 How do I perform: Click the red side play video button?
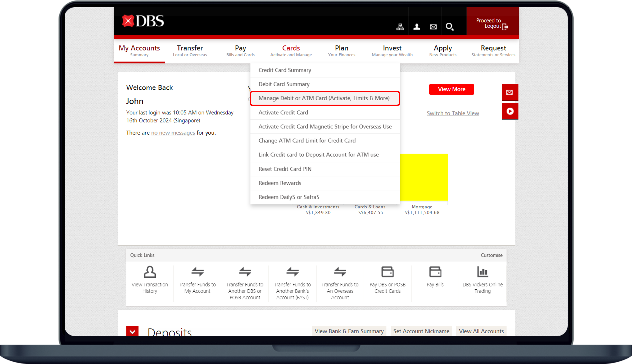coord(510,111)
